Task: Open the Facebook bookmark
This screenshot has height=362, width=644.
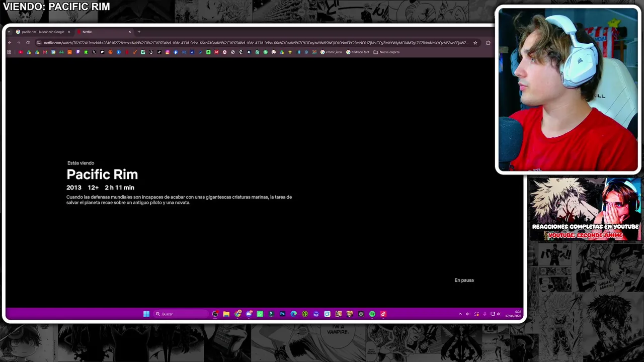Action: click(176, 52)
